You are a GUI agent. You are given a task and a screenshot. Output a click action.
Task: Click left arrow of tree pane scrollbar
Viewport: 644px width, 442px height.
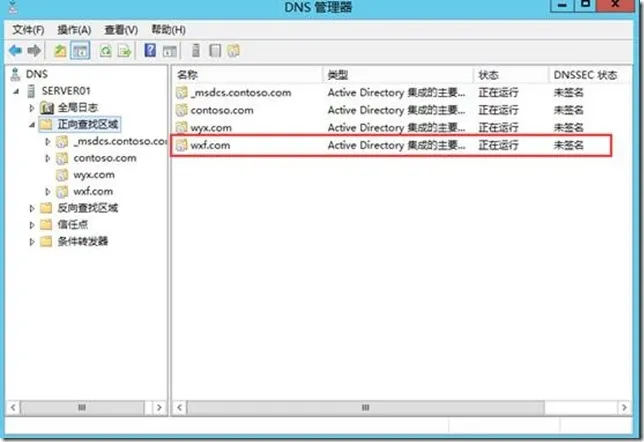pyautogui.click(x=13, y=407)
